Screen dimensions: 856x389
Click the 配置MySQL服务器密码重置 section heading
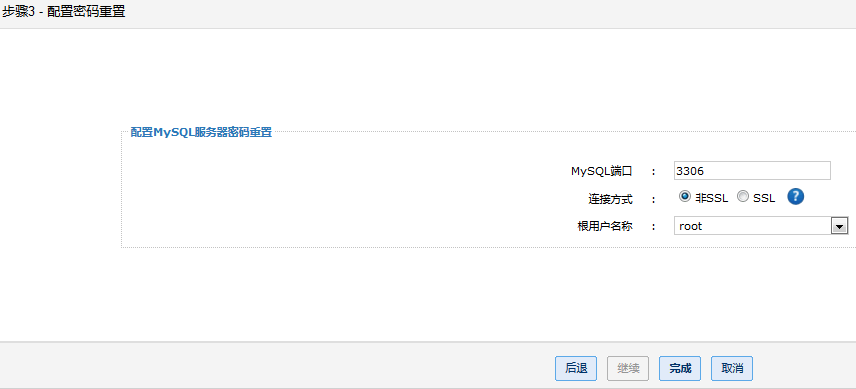pos(201,133)
